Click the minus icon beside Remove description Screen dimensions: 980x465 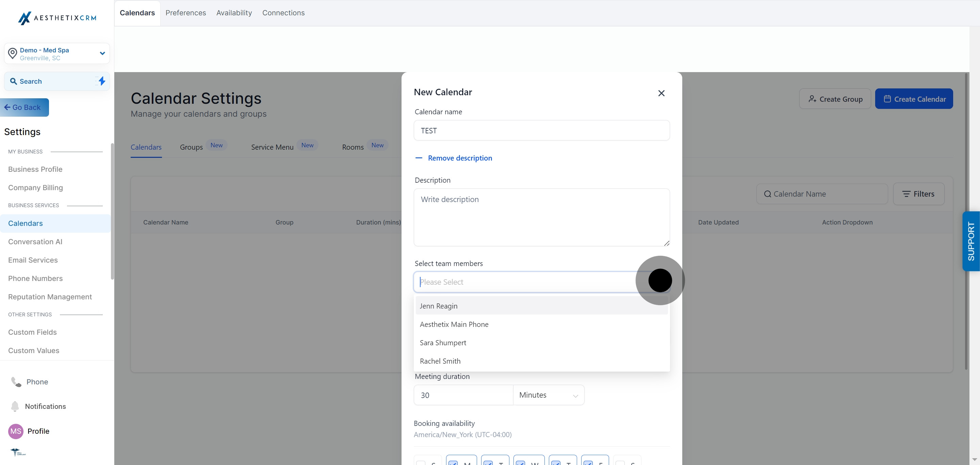[x=419, y=158]
